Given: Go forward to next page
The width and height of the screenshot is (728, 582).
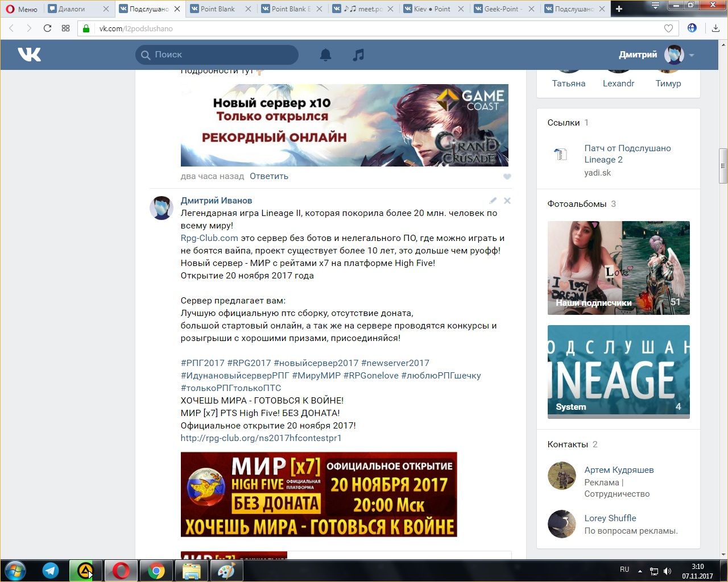Looking at the screenshot, I should point(29,28).
